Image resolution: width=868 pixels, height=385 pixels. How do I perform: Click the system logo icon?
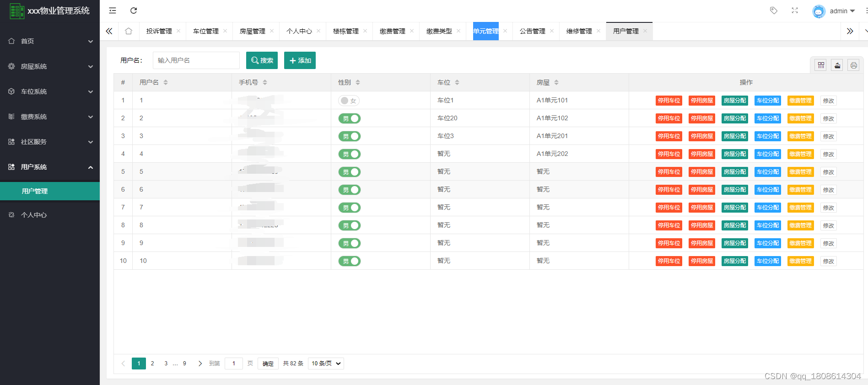pos(17,11)
